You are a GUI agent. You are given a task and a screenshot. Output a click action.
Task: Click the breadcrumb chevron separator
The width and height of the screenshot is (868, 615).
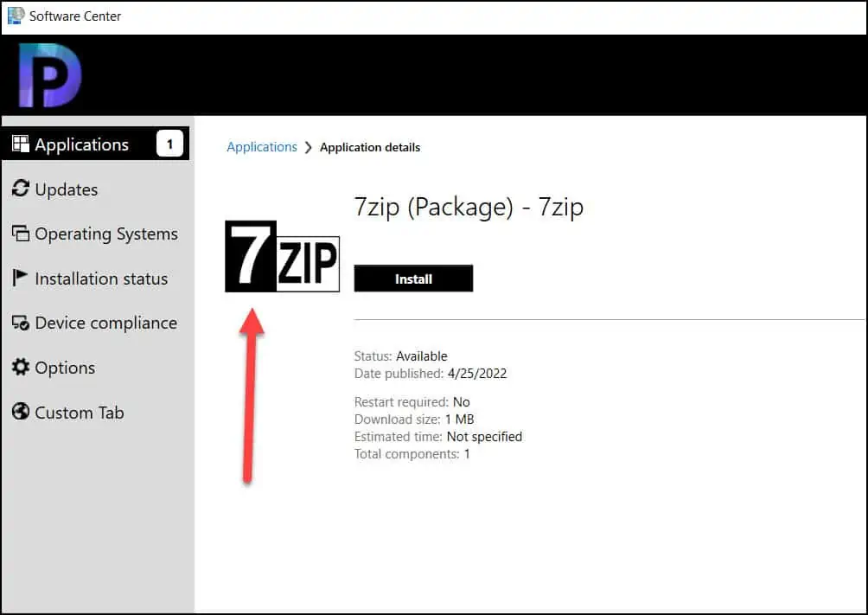pyautogui.click(x=309, y=147)
